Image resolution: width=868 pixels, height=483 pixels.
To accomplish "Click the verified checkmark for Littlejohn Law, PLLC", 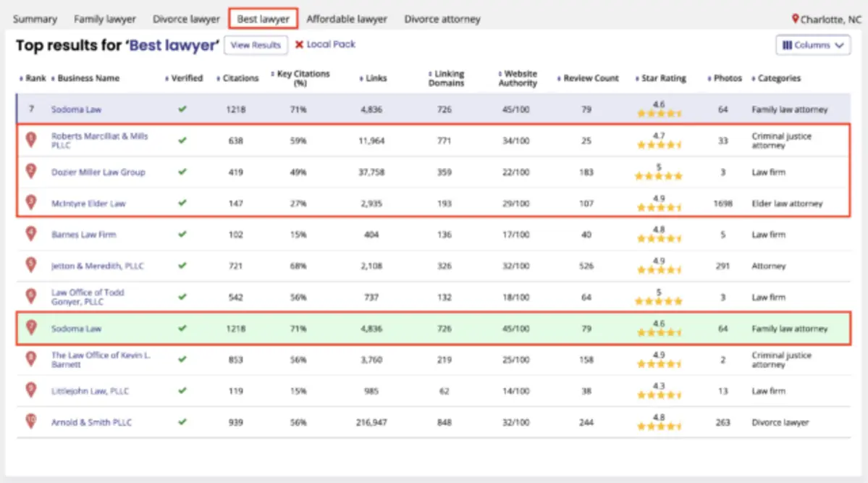I will 182,391.
